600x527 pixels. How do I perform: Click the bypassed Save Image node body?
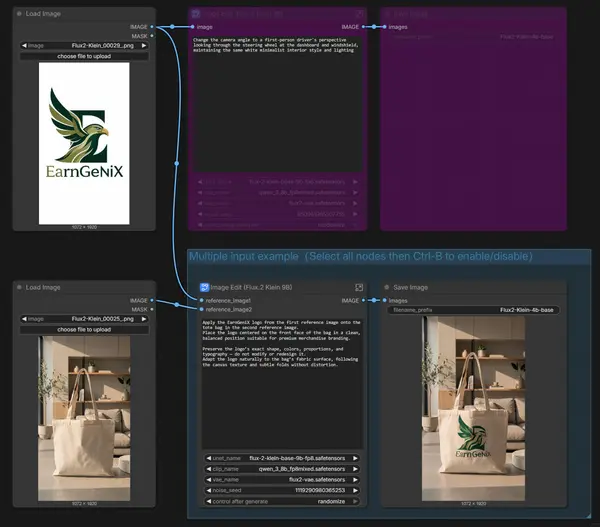[473, 130]
